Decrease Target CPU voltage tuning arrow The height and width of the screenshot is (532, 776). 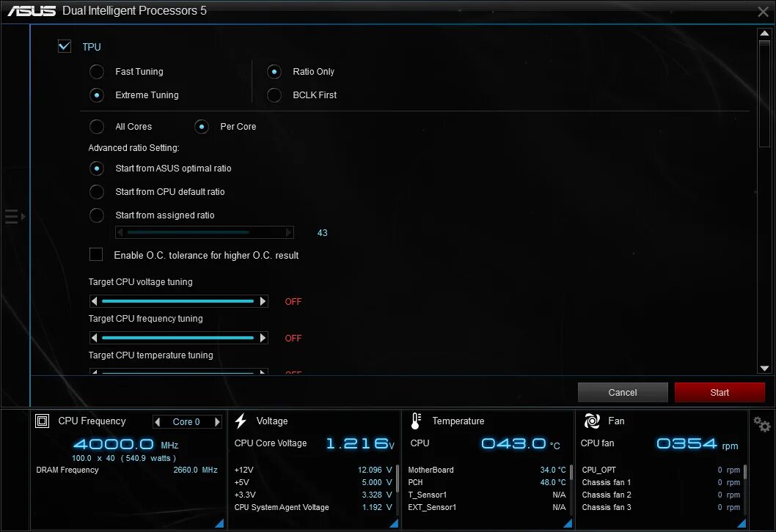pos(94,301)
